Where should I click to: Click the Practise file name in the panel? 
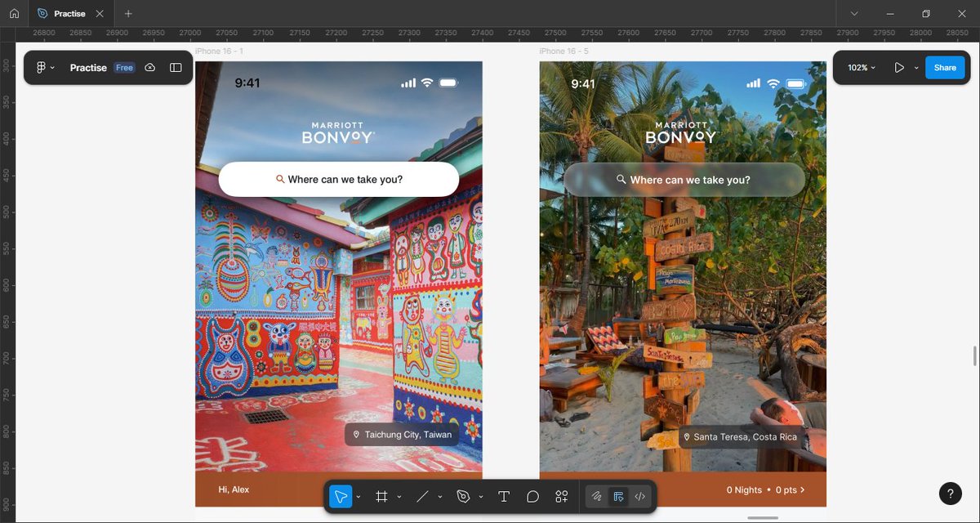[88, 68]
